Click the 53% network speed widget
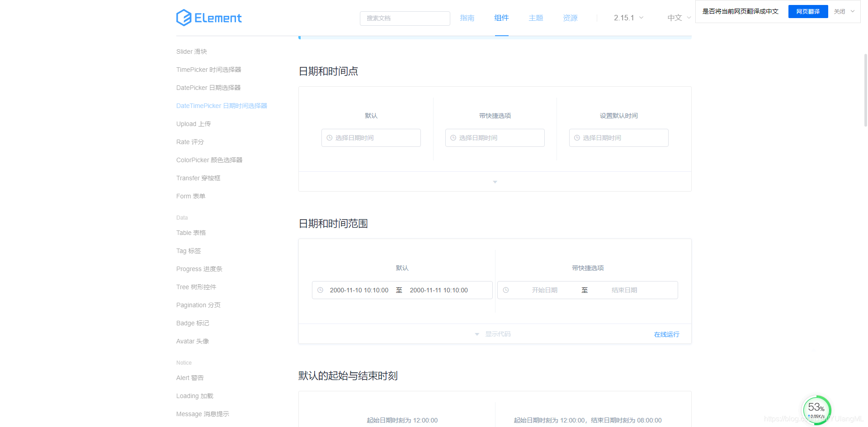 pos(816,410)
